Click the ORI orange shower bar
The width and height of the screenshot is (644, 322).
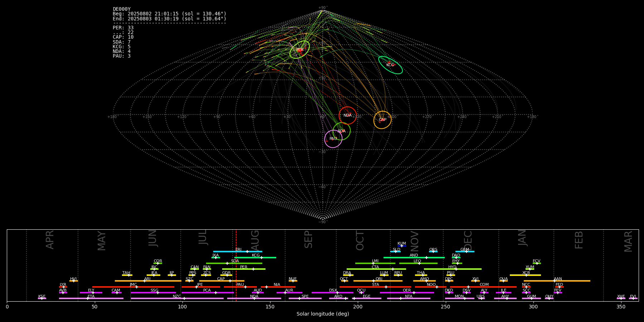tap(378, 281)
